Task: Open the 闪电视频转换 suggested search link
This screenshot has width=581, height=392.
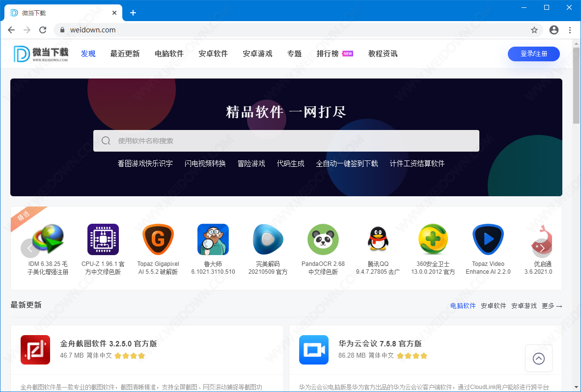Action: [205, 163]
